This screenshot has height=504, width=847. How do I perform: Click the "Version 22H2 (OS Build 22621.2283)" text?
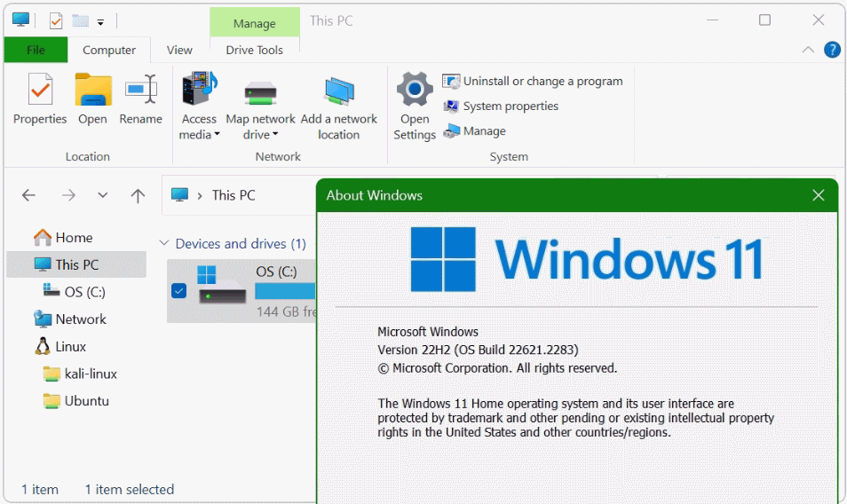pyautogui.click(x=478, y=350)
